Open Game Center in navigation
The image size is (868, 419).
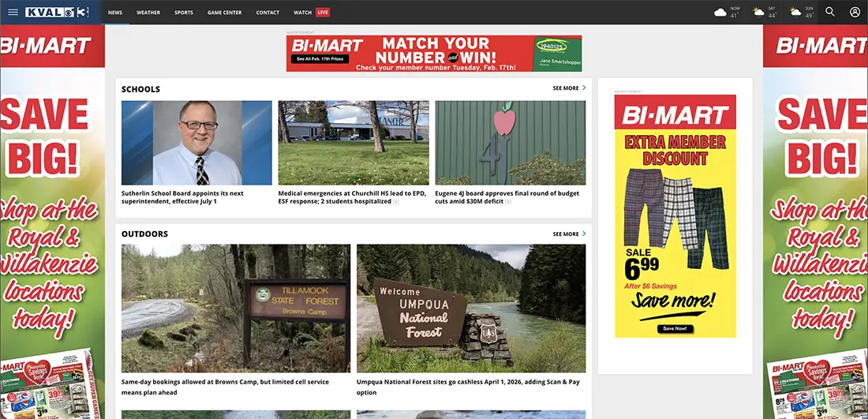click(x=224, y=12)
